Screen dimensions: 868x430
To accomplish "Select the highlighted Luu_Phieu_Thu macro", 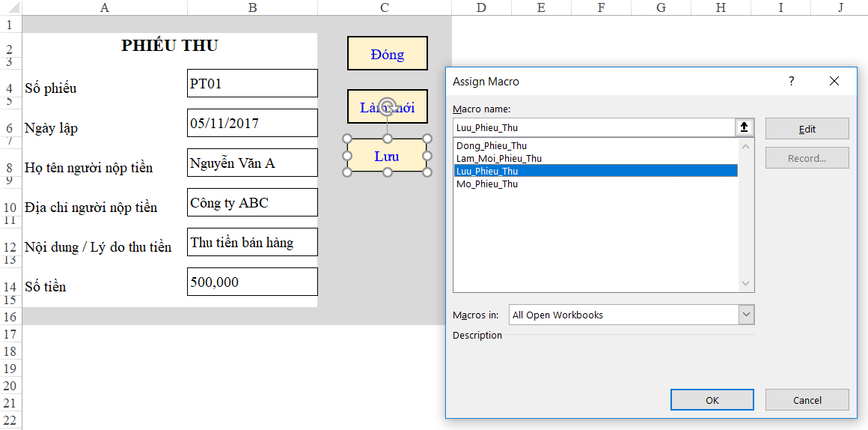I will coord(596,172).
